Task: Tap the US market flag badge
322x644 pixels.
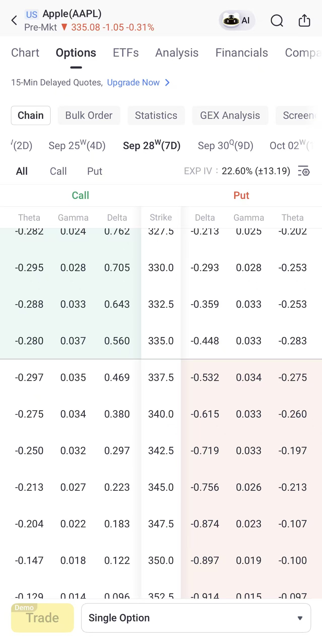Action: 32,15
